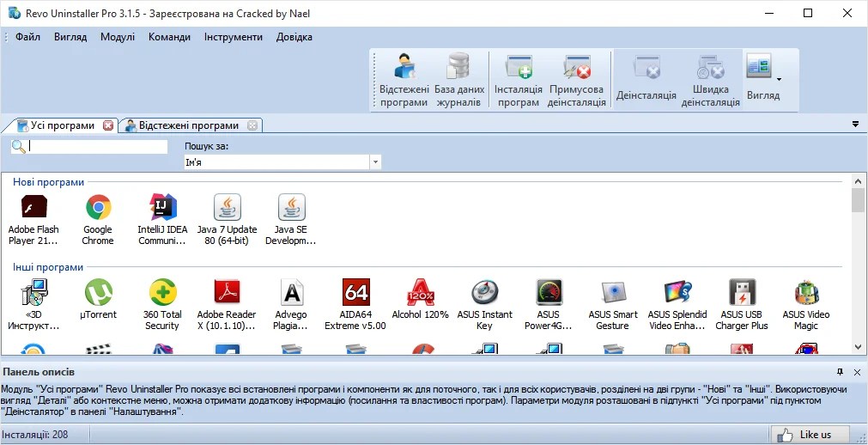Open the Файл menu
Screen dimensions: 868x445
(x=27, y=37)
